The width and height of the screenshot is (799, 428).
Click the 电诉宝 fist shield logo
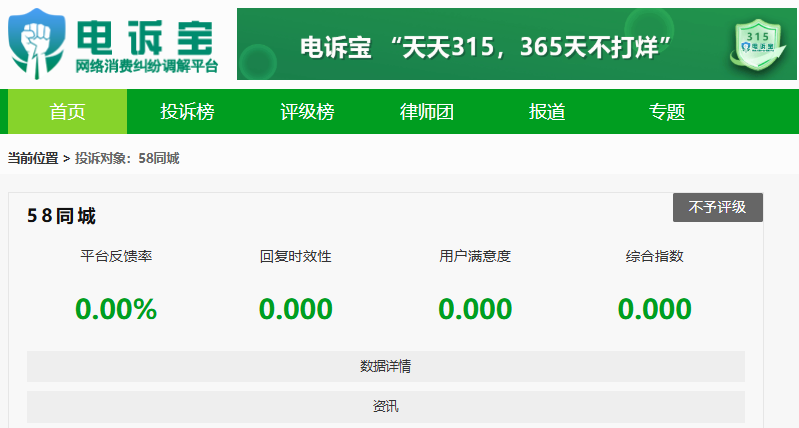[x=37, y=43]
